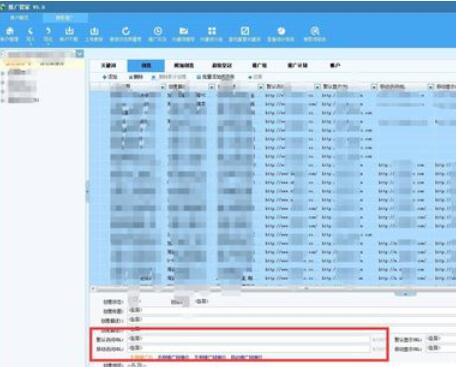456x367 pixels.
Task: Click the circular refresh toolbar icon
Action: click(126, 31)
